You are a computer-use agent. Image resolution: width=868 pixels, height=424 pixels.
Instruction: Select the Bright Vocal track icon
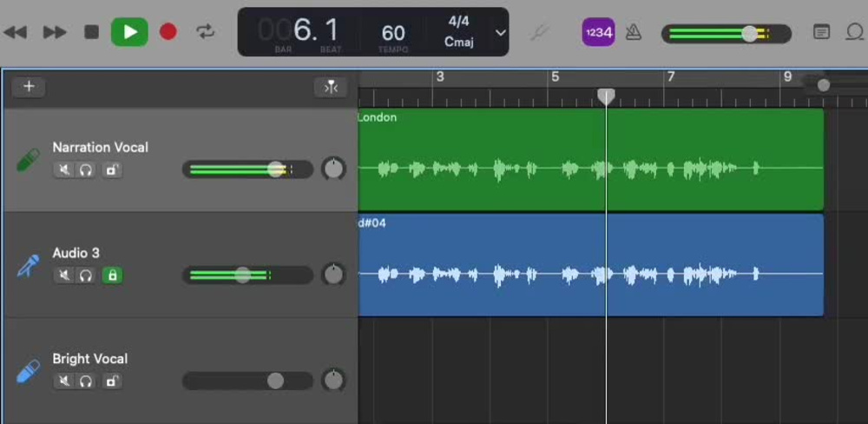pyautogui.click(x=29, y=371)
